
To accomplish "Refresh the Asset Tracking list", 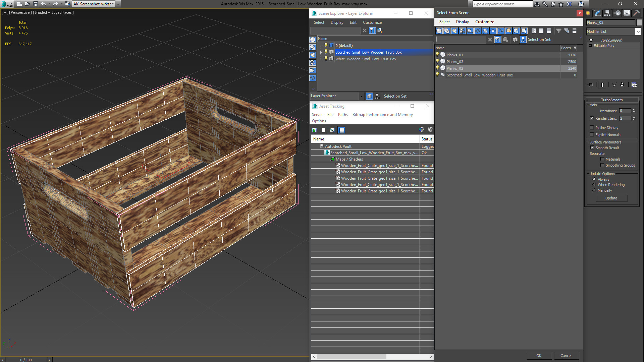I will click(x=314, y=130).
